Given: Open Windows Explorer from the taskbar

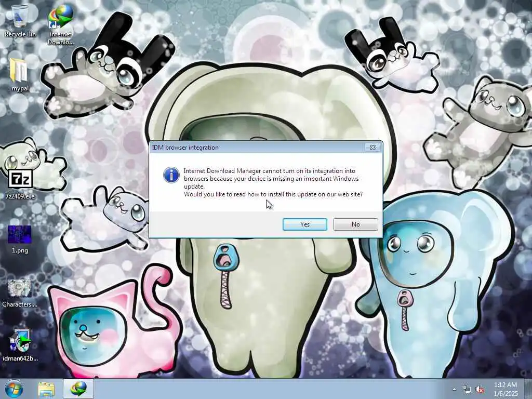Looking at the screenshot, I should click(x=46, y=389).
